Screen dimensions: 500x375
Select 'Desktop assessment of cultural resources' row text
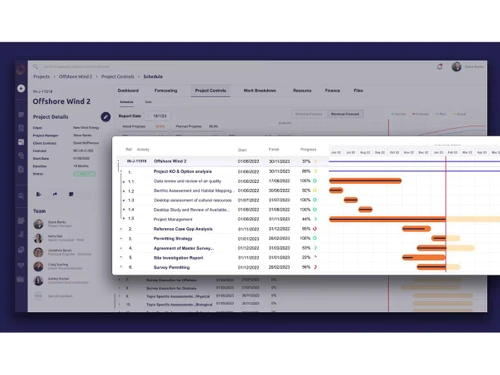click(193, 200)
